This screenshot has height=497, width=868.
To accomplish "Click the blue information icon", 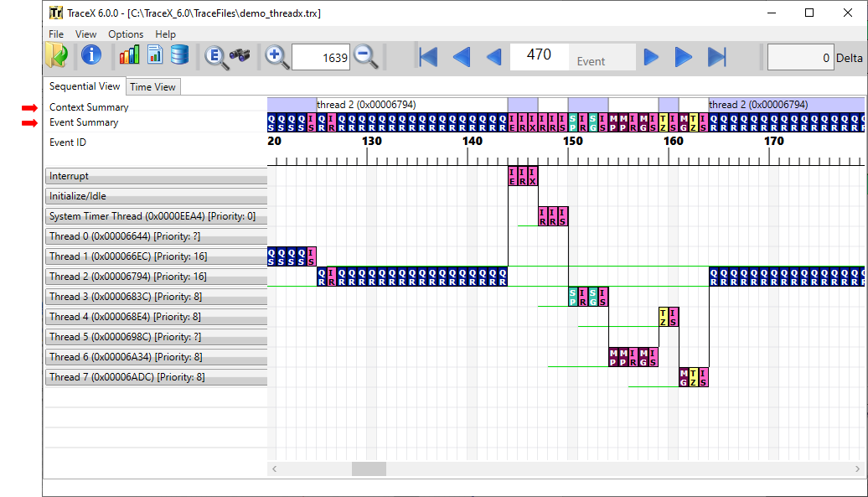I will click(x=90, y=55).
